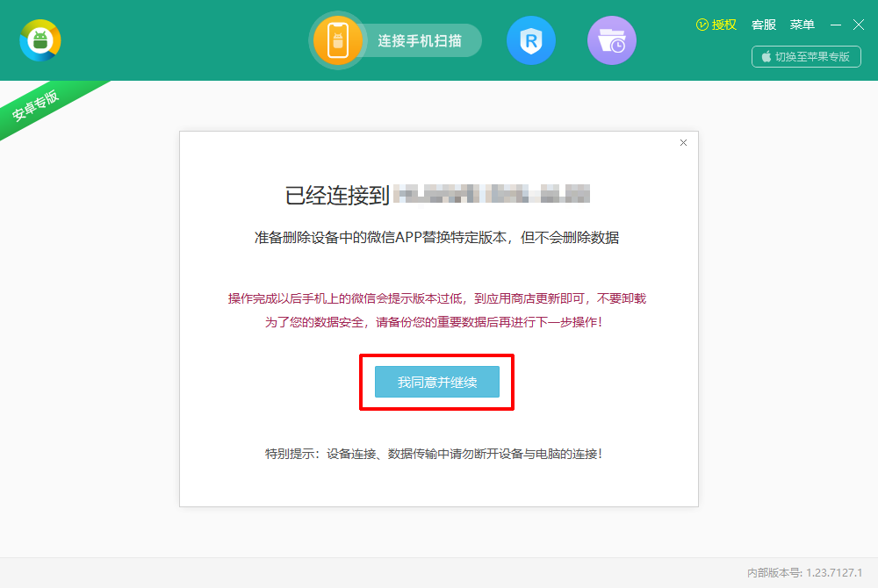Image resolution: width=878 pixels, height=588 pixels.
Task: Click the orange phone scan icon
Action: click(x=338, y=40)
